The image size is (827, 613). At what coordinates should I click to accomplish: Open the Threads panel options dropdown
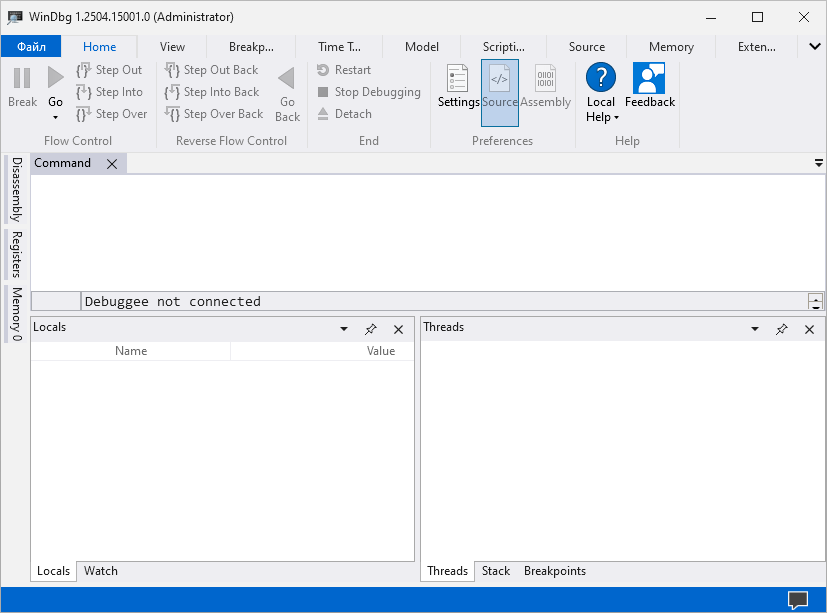pyautogui.click(x=755, y=329)
